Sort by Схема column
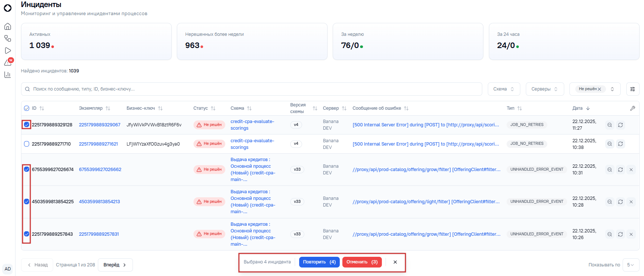This screenshot has width=644, height=276. coord(249,108)
